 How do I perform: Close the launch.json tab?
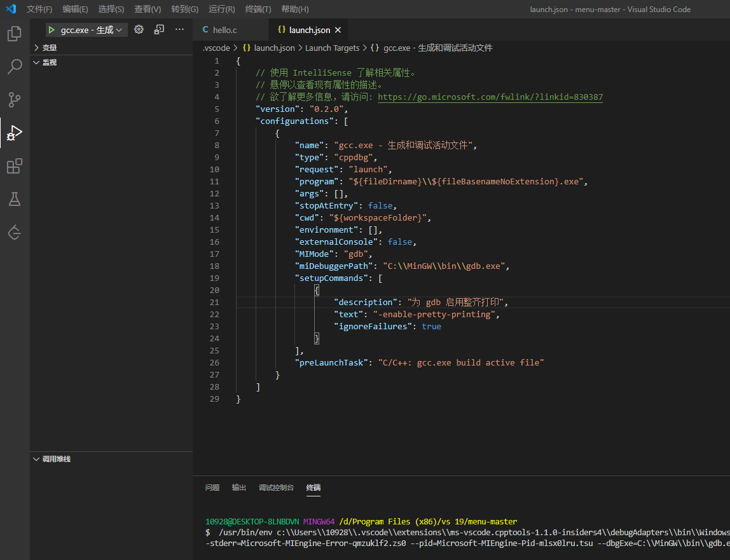point(338,30)
